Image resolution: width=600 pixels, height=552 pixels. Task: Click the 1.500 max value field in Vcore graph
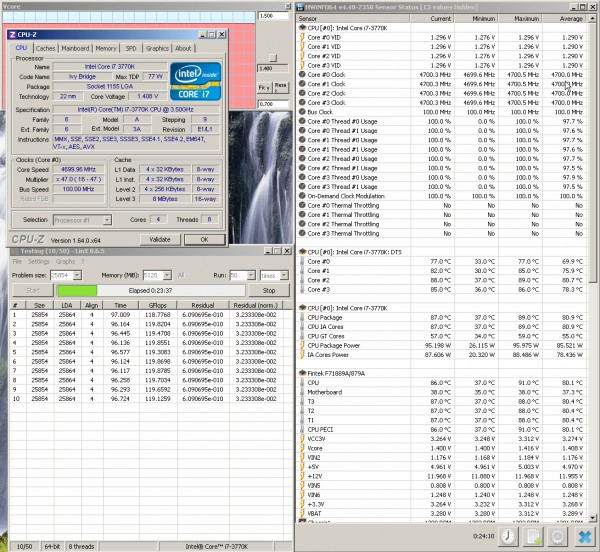point(273,16)
